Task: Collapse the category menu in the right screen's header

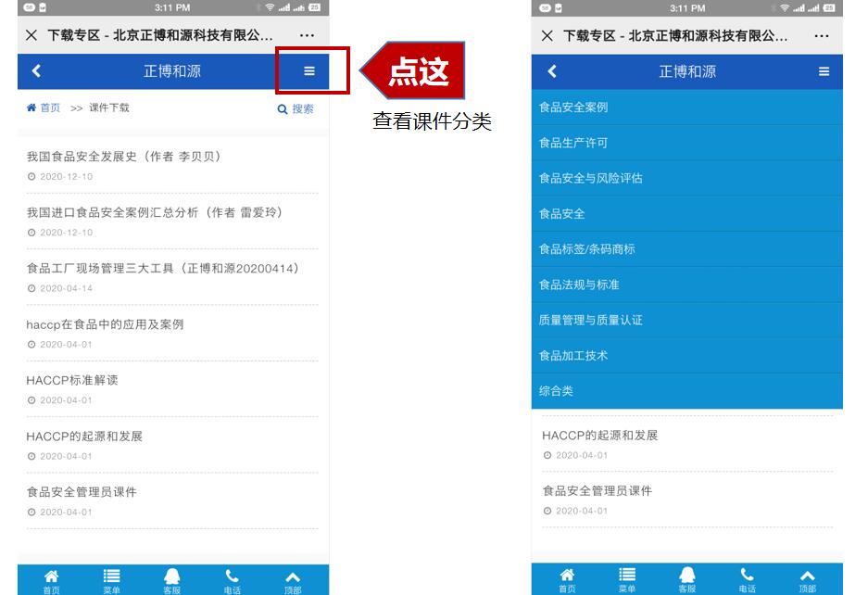Action: [824, 71]
